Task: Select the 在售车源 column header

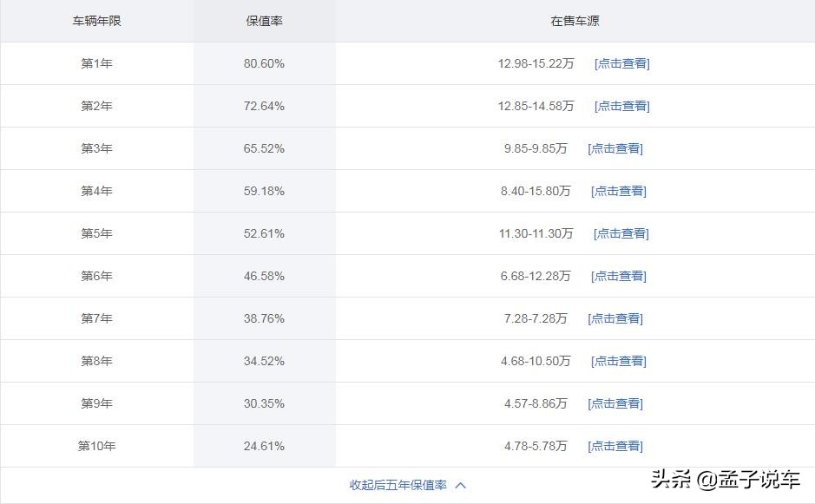Action: [x=575, y=21]
